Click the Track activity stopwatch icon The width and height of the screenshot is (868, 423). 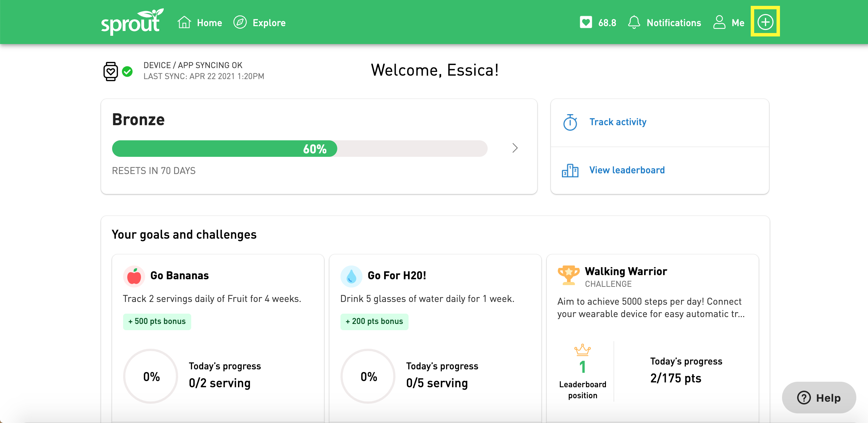(570, 122)
